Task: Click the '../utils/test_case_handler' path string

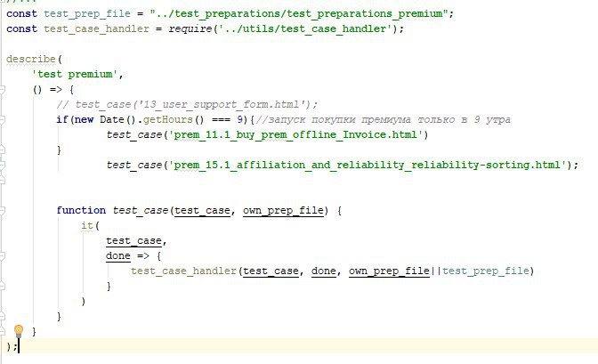Action: (x=305, y=28)
